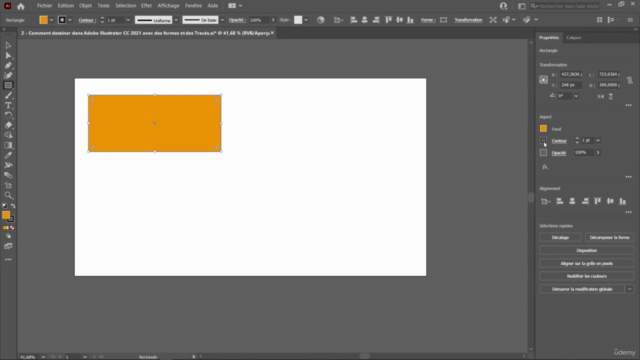Screen dimensions: 640x360
Task: Toggle constrain width and height proportions
Action: point(629,80)
